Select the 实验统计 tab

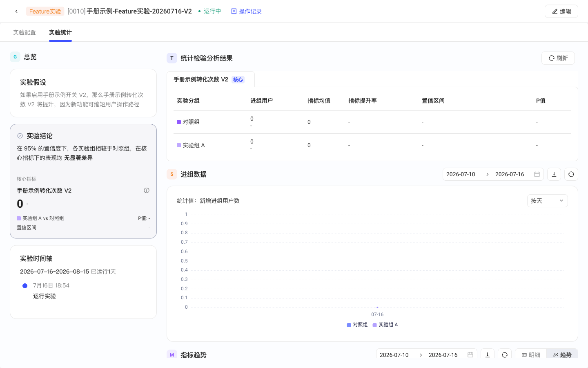point(60,32)
